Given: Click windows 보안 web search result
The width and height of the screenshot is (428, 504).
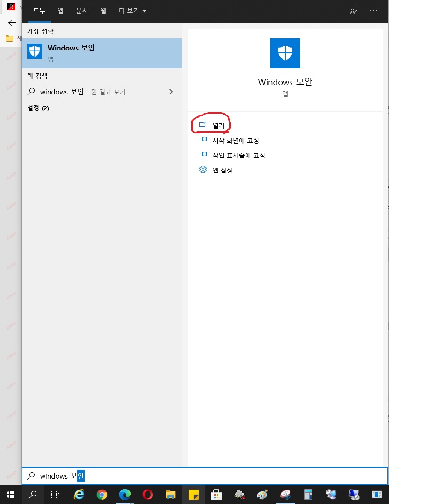Looking at the screenshot, I should pos(102,92).
